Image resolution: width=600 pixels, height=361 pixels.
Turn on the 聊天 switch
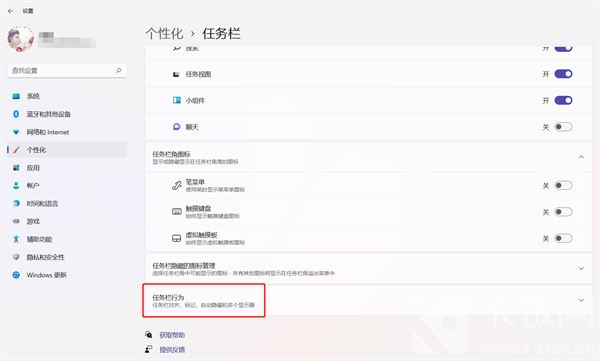pos(563,127)
